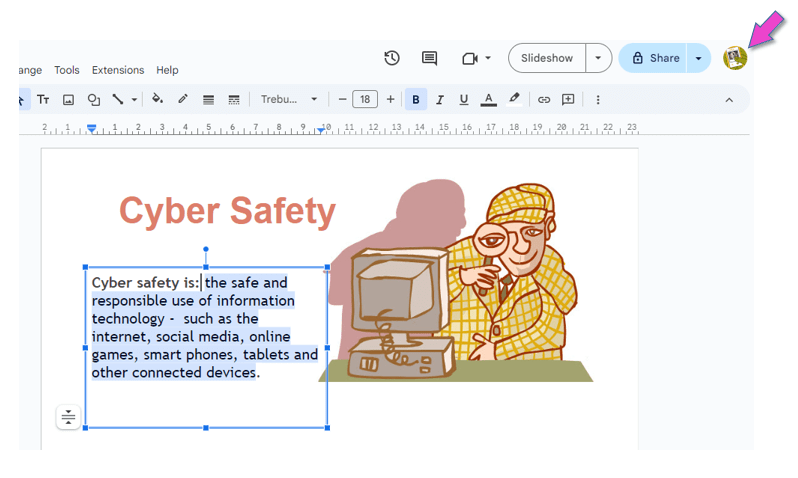Click the add comment icon
The height and width of the screenshot is (478, 798).
[x=568, y=100]
